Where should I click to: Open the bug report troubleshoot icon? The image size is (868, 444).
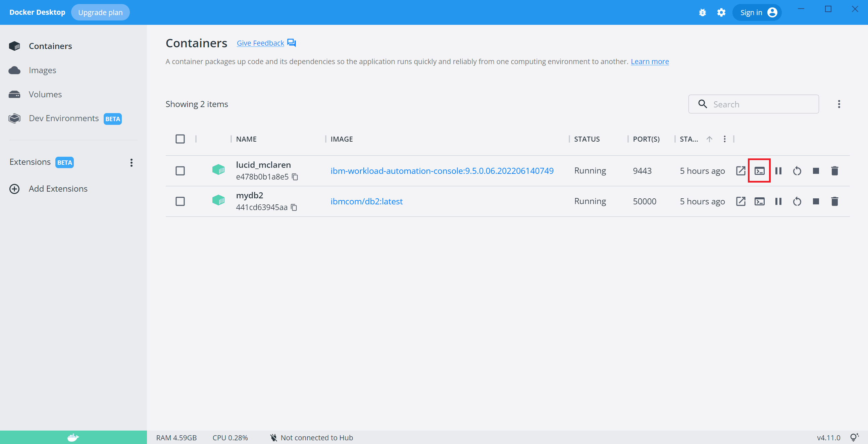pyautogui.click(x=703, y=12)
